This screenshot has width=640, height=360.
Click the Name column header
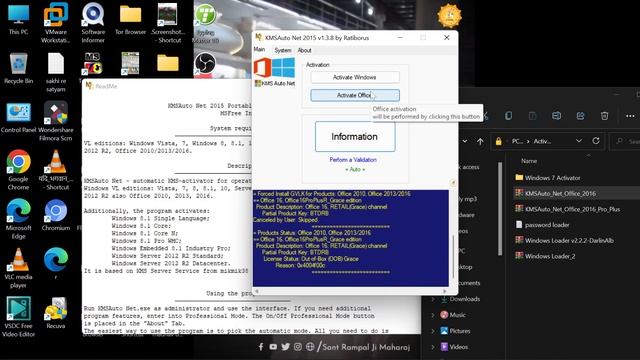click(529, 161)
